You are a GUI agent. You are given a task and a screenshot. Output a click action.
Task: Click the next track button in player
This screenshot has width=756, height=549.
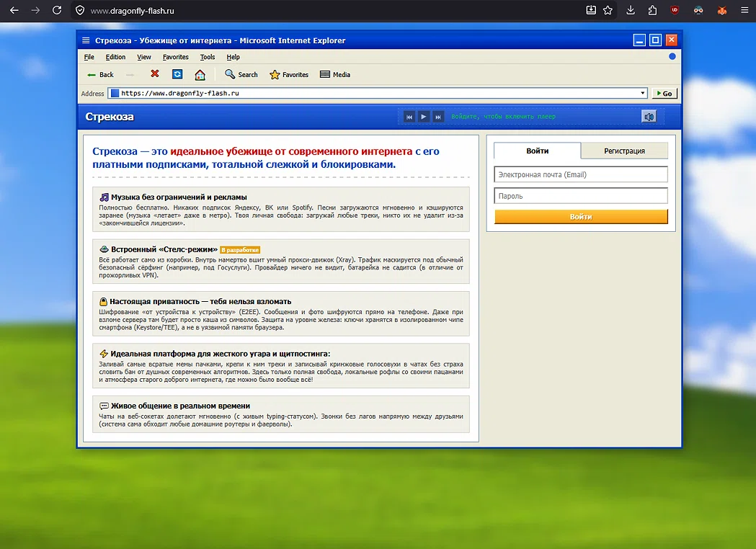[x=437, y=117]
